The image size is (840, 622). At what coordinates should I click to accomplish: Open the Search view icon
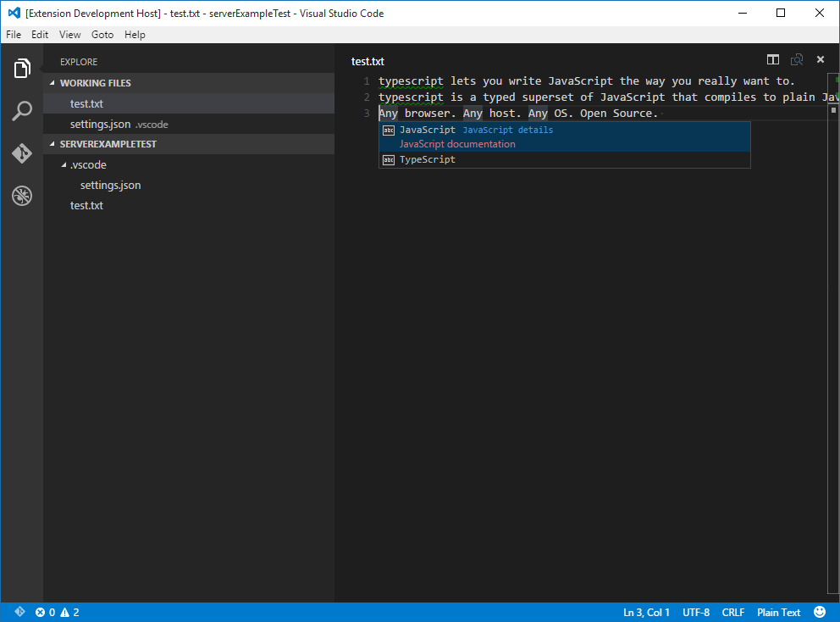tap(22, 111)
